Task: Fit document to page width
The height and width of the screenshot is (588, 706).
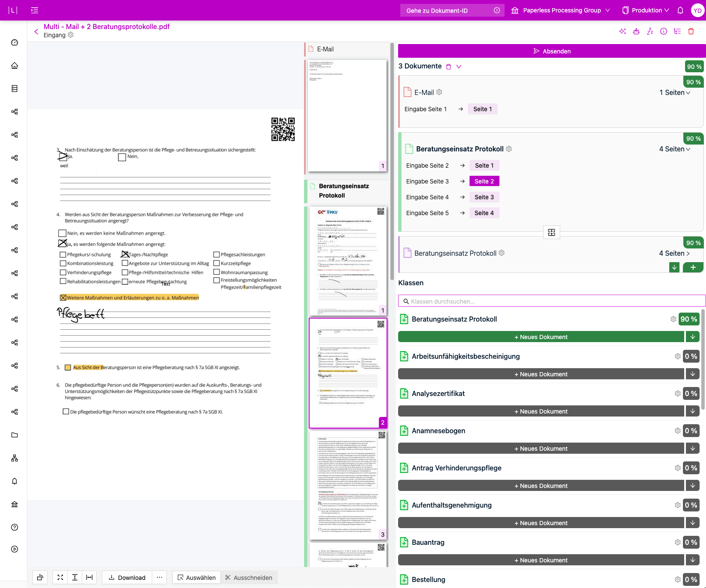Action: (89, 577)
